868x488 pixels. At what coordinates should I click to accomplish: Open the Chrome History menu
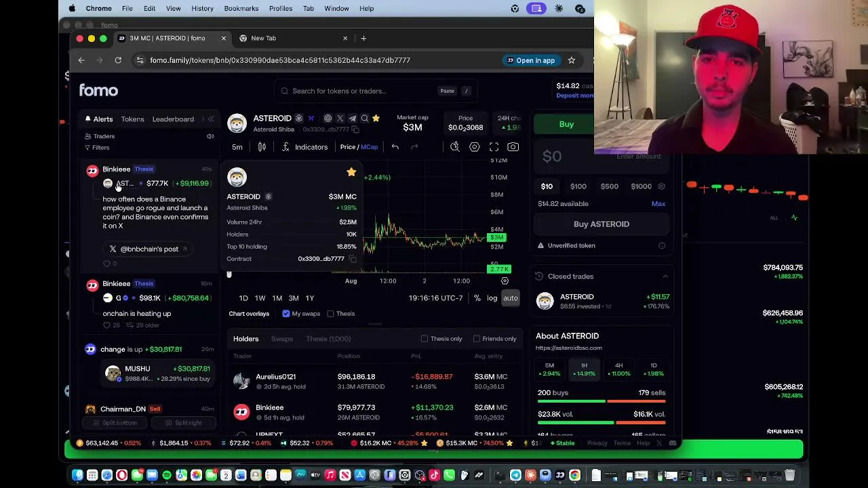pyautogui.click(x=202, y=9)
